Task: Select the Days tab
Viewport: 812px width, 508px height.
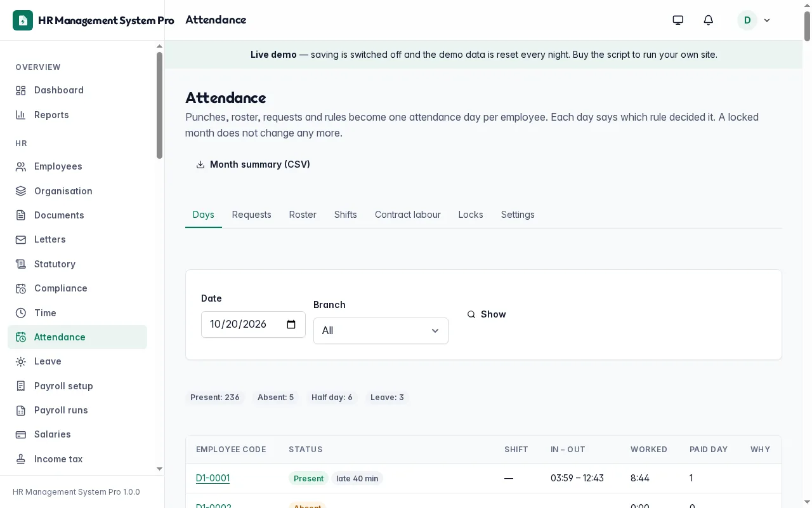Action: point(204,215)
